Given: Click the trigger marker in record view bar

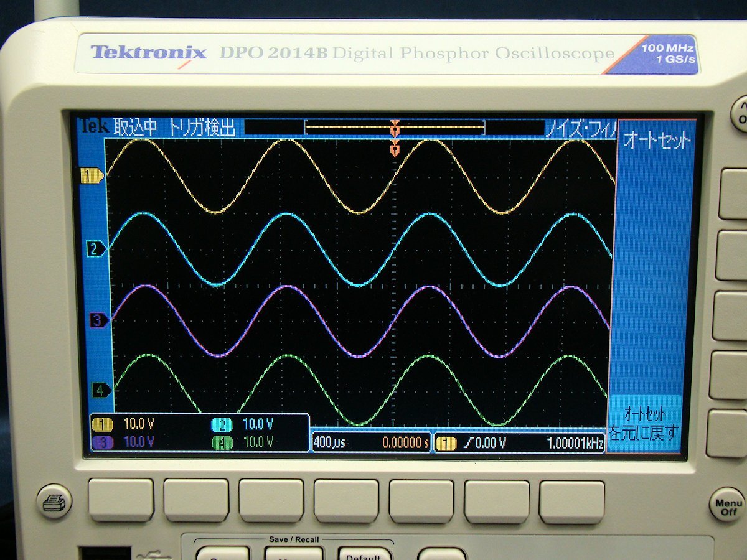Looking at the screenshot, I should tap(394, 129).
